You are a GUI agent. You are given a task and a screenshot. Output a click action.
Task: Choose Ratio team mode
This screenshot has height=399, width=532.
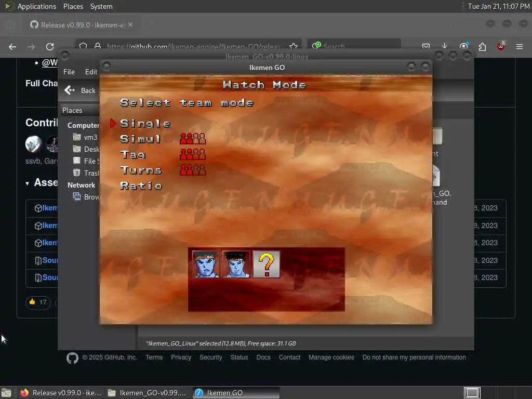141,185
